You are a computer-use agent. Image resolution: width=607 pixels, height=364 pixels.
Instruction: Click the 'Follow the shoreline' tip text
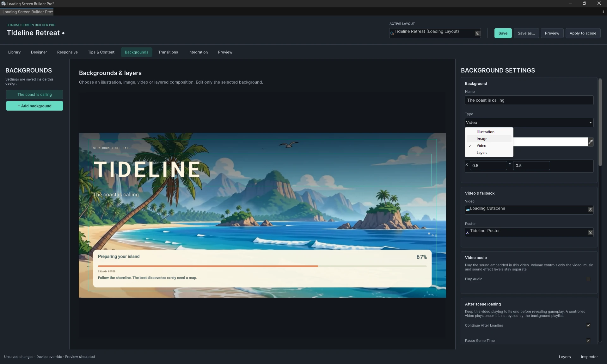[147, 278]
